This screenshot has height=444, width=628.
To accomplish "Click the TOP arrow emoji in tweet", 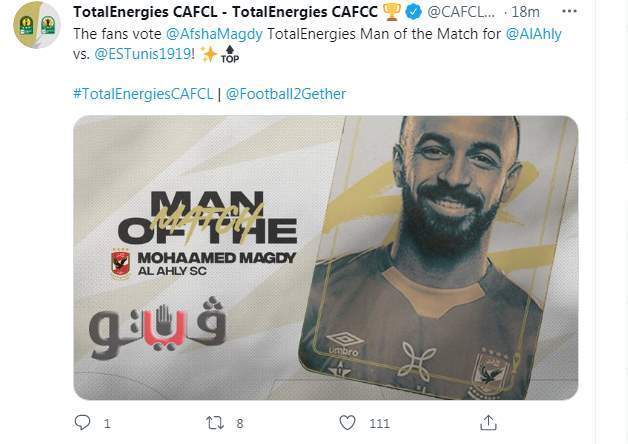I will (x=230, y=54).
